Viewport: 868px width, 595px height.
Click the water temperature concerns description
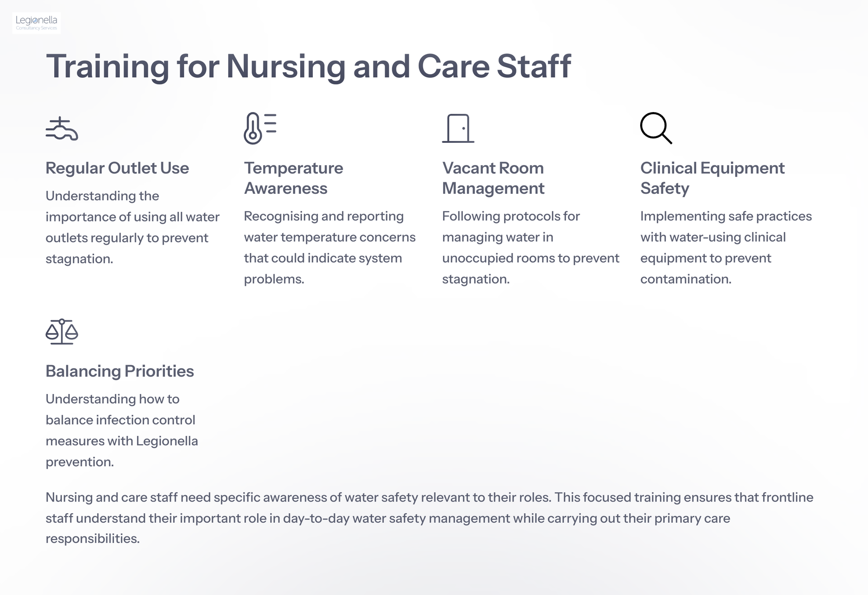[x=330, y=248]
